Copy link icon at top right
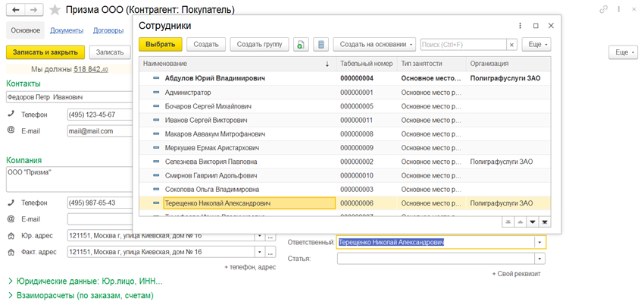Screen dimensions: 644x305 click(x=603, y=10)
